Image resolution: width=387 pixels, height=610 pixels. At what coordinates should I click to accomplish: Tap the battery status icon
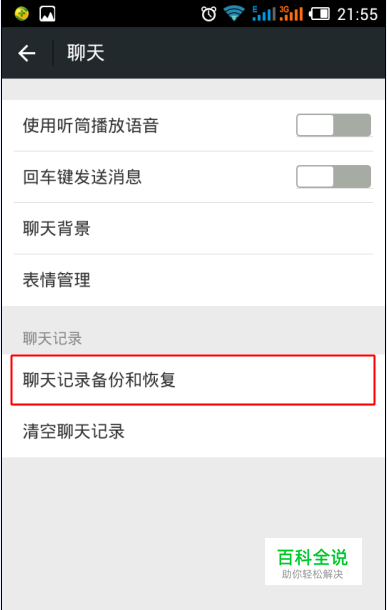tap(319, 14)
